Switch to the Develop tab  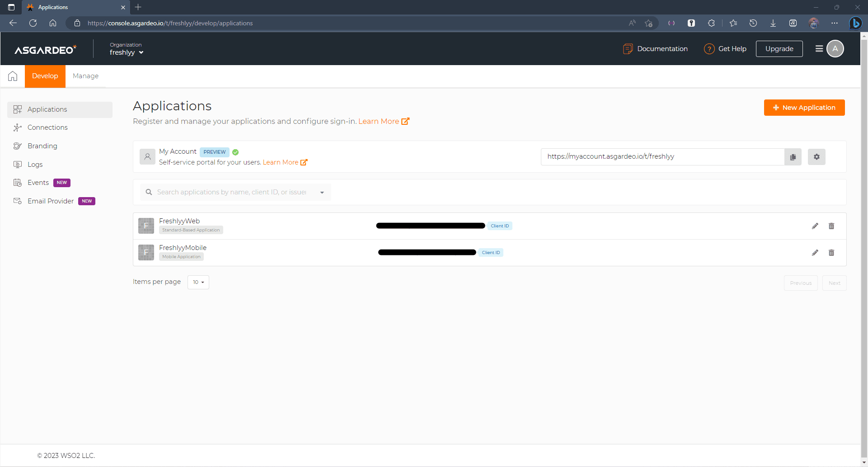tap(45, 76)
